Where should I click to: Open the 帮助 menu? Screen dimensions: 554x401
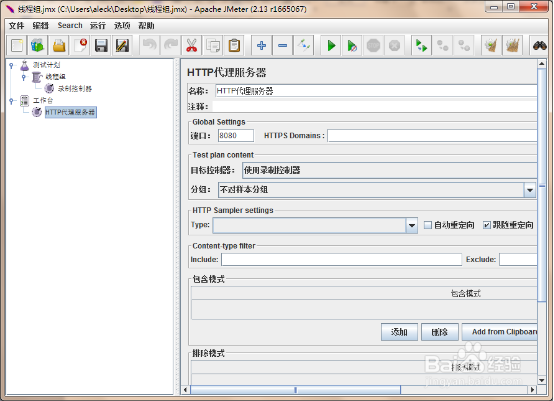pos(146,25)
